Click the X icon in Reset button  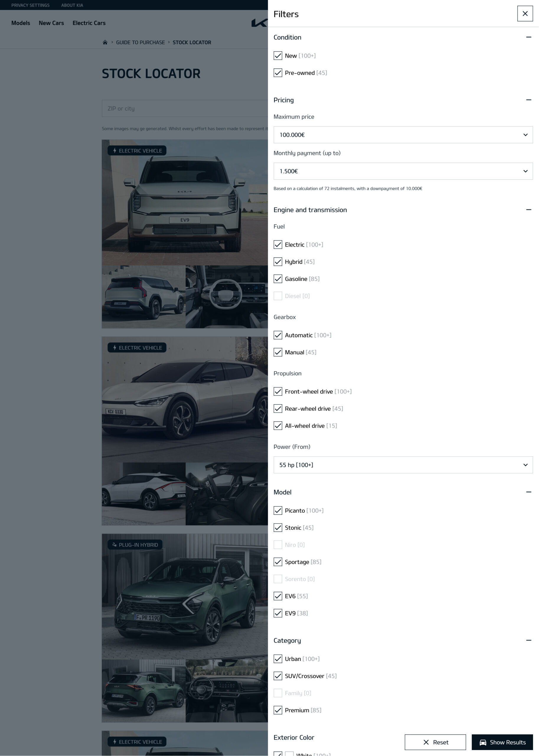(x=426, y=742)
